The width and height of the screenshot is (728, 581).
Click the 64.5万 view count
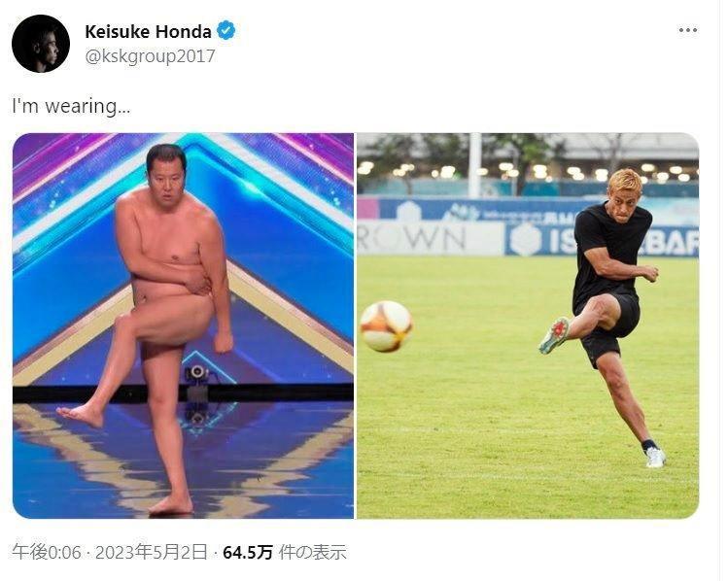tap(248, 552)
